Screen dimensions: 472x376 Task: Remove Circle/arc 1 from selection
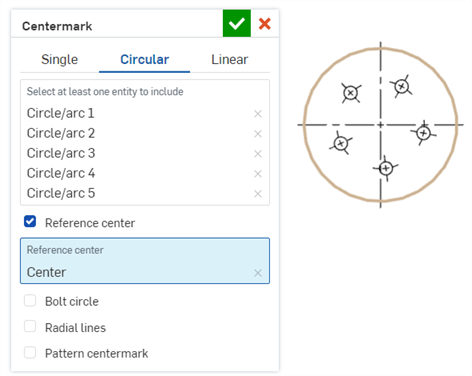pyautogui.click(x=258, y=114)
